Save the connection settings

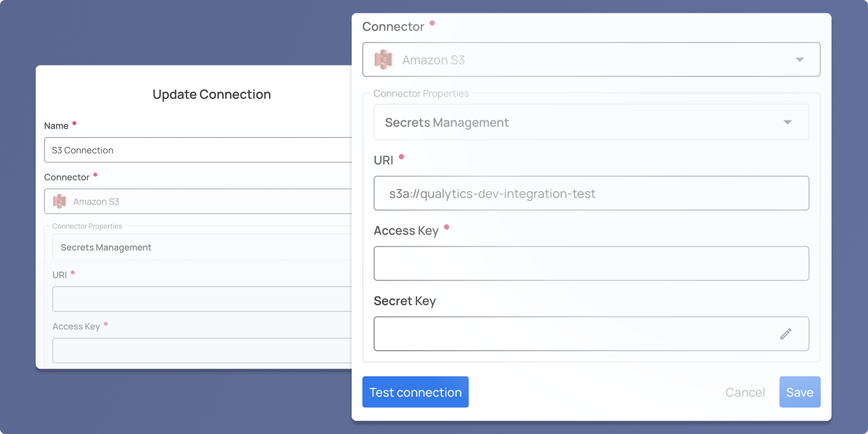click(800, 392)
